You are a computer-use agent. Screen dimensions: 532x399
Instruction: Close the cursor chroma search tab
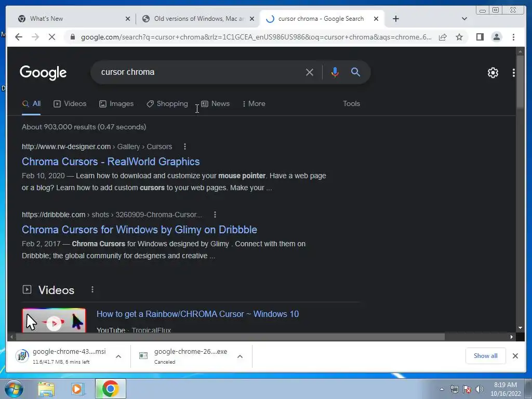(376, 19)
